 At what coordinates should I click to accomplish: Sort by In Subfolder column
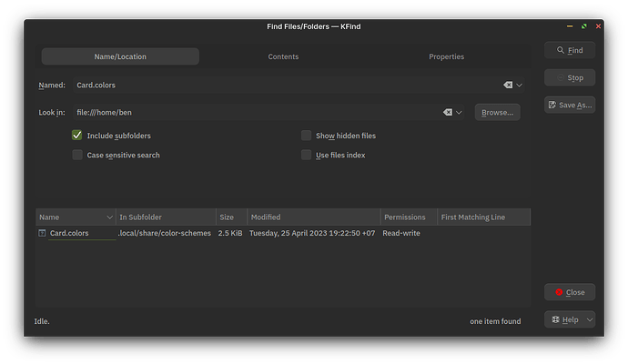click(x=166, y=217)
